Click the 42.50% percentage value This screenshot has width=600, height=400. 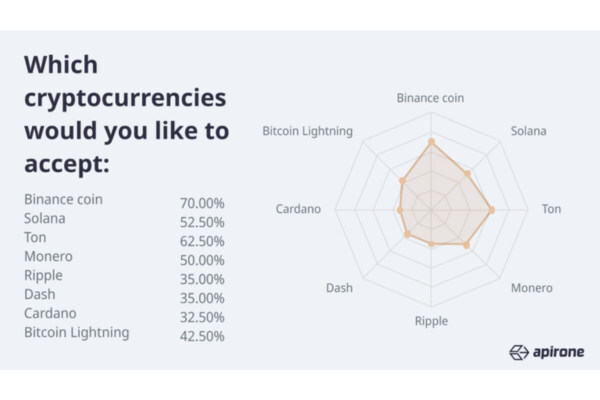pyautogui.click(x=202, y=336)
